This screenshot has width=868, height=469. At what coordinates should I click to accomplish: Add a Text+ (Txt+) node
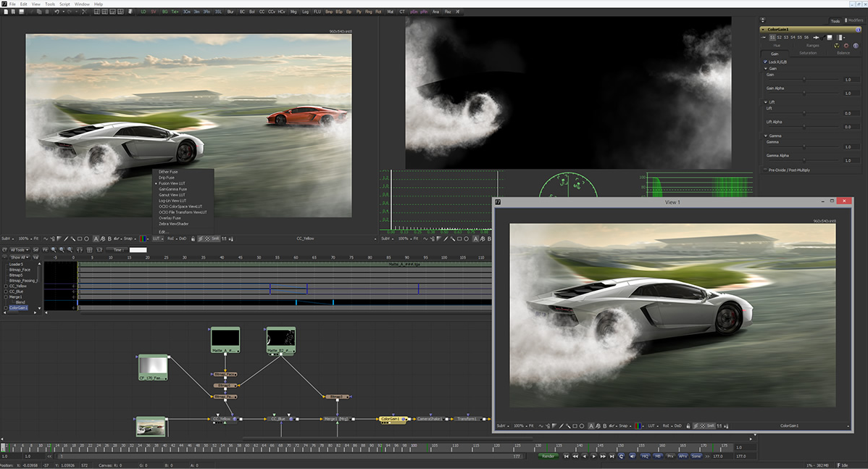[x=176, y=12]
